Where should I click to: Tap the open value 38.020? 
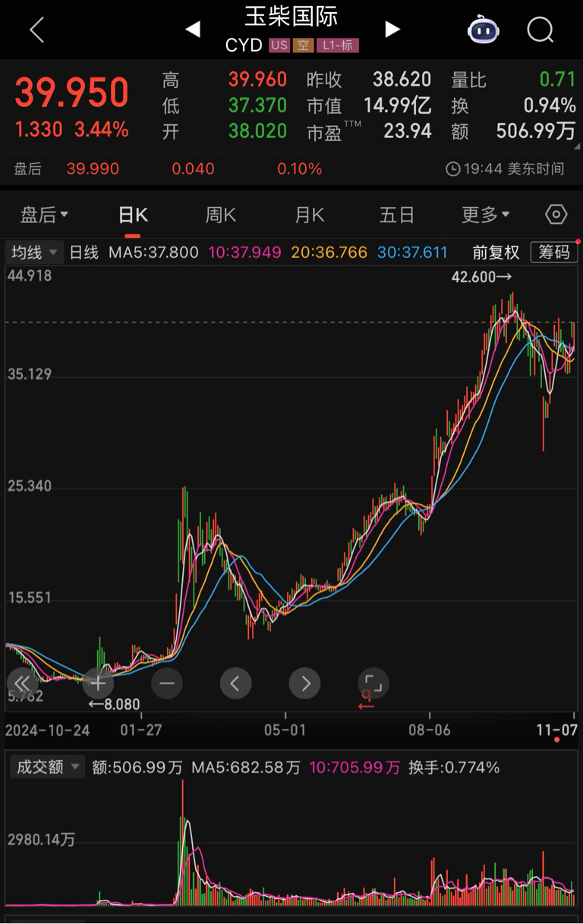[x=258, y=131]
